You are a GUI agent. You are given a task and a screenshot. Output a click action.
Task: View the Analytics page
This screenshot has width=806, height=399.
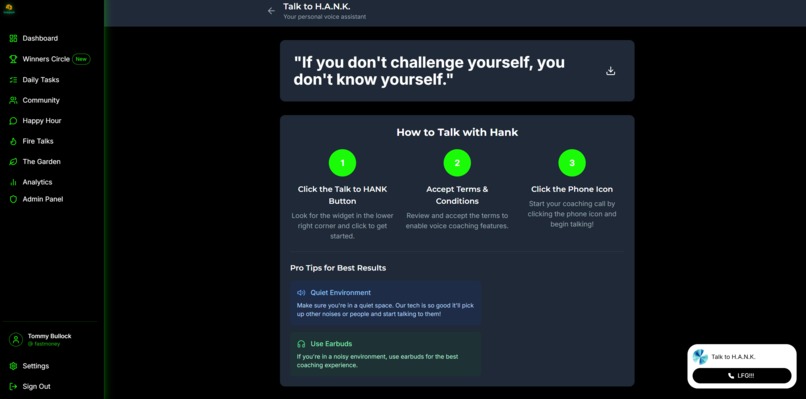pos(37,182)
